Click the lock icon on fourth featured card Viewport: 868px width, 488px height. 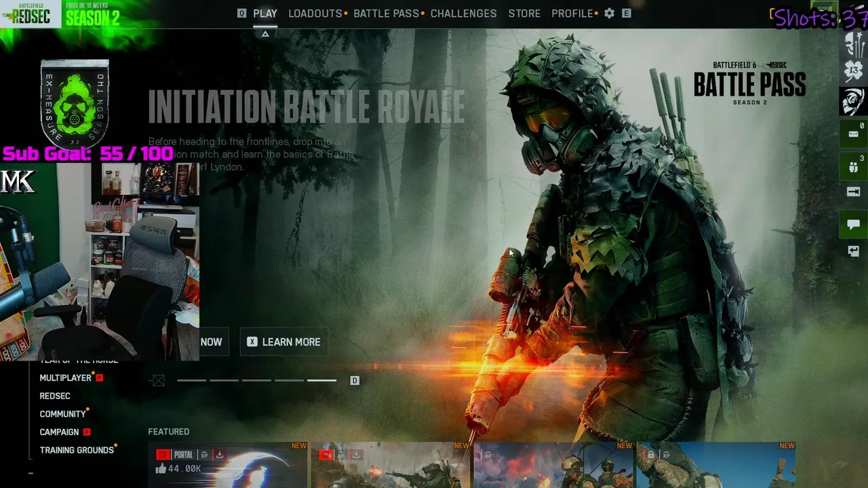(651, 455)
